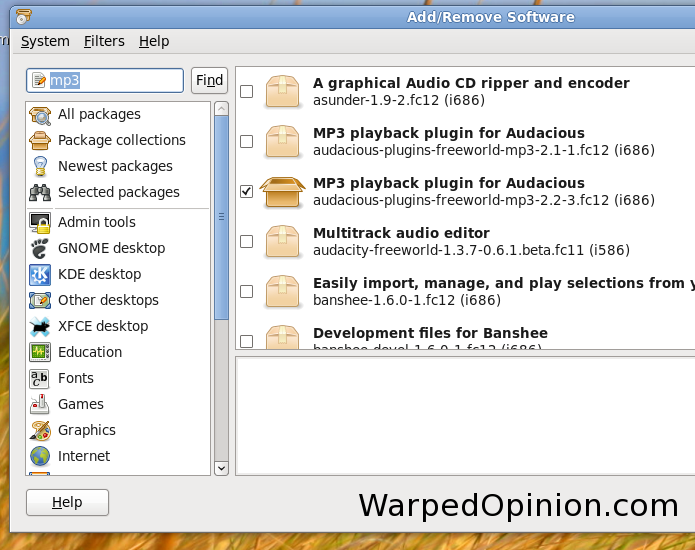Open the System menu
695x550 pixels.
coord(45,41)
